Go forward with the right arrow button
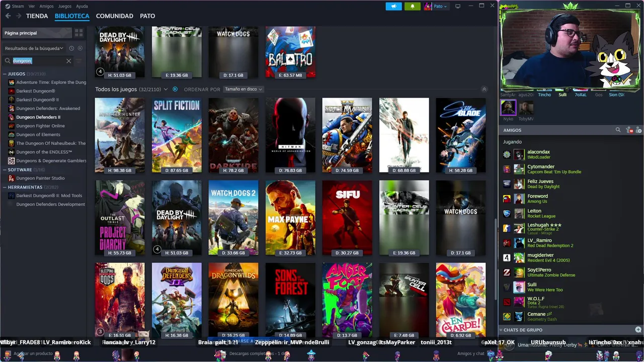Image resolution: width=644 pixels, height=362 pixels. click(19, 16)
